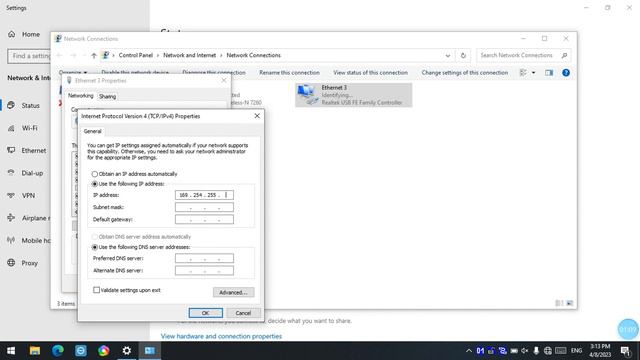
Task: Click the Alternate DNS server field
Action: pos(204,271)
